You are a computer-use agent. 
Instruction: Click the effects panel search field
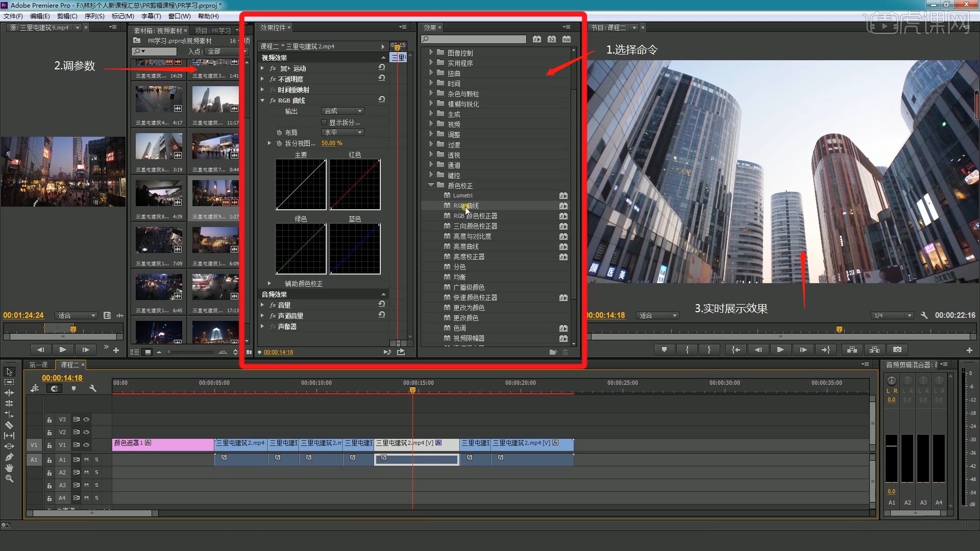(474, 39)
